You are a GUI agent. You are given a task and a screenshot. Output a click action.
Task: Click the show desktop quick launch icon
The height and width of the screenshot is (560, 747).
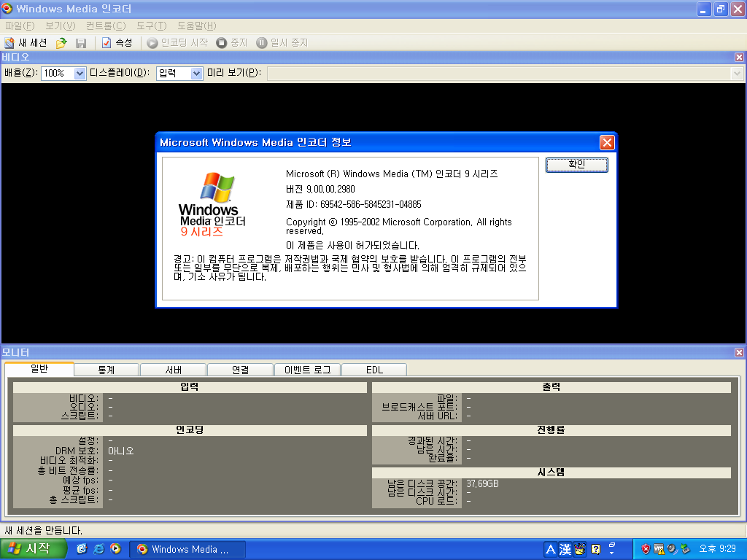coord(82,548)
